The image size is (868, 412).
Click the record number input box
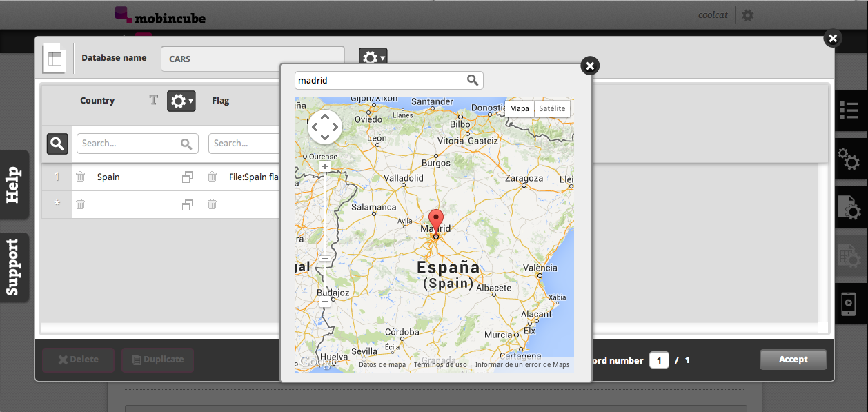(659, 360)
